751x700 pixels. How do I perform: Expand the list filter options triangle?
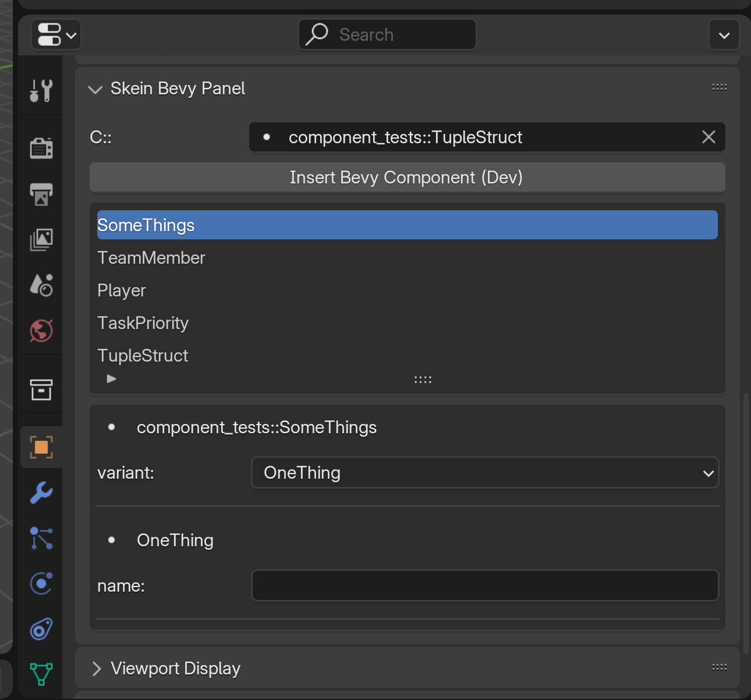point(112,379)
